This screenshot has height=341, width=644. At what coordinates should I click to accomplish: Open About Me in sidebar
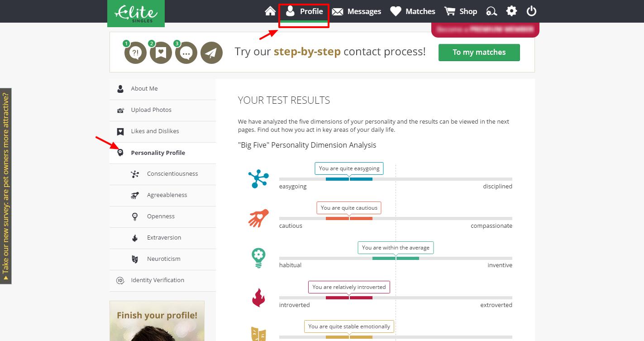162,89
